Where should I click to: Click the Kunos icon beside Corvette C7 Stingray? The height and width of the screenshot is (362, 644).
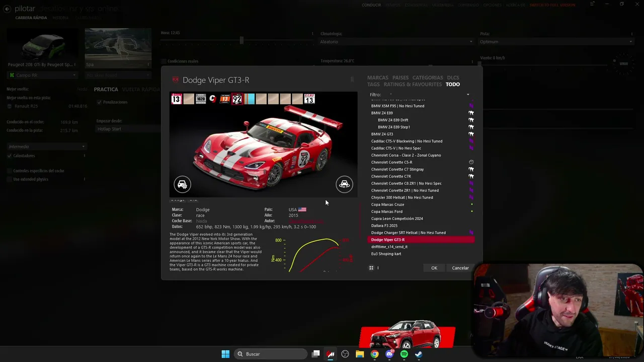(x=471, y=169)
